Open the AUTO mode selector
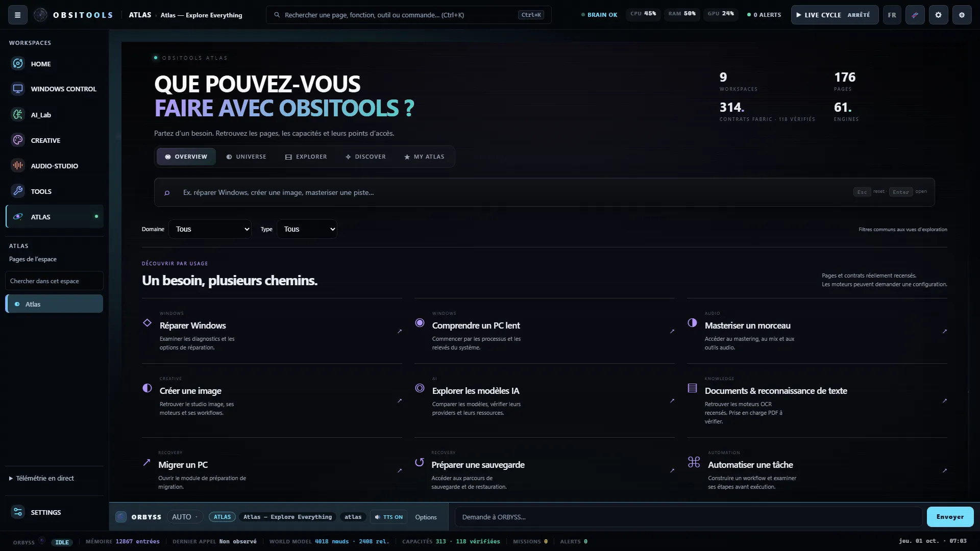 coord(185,517)
